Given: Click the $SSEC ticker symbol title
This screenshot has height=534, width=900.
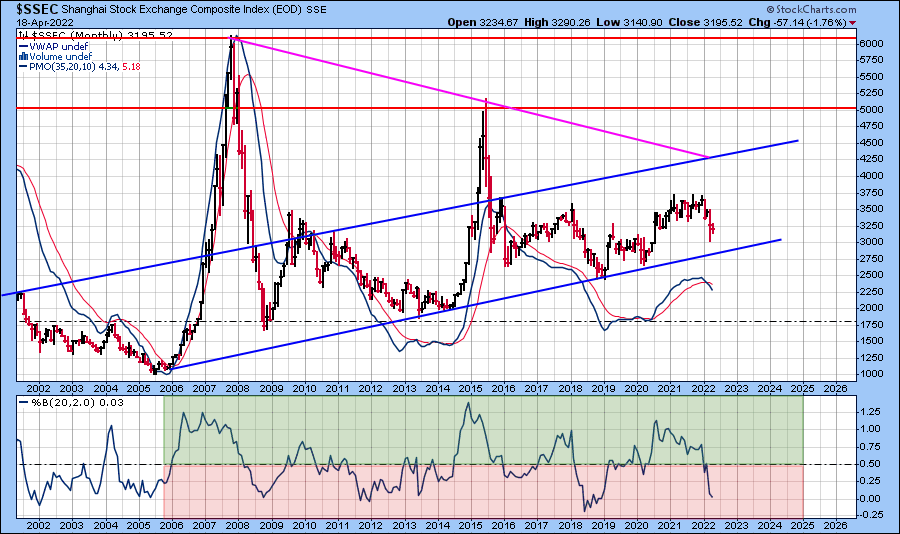Looking at the screenshot, I should coord(34,8).
